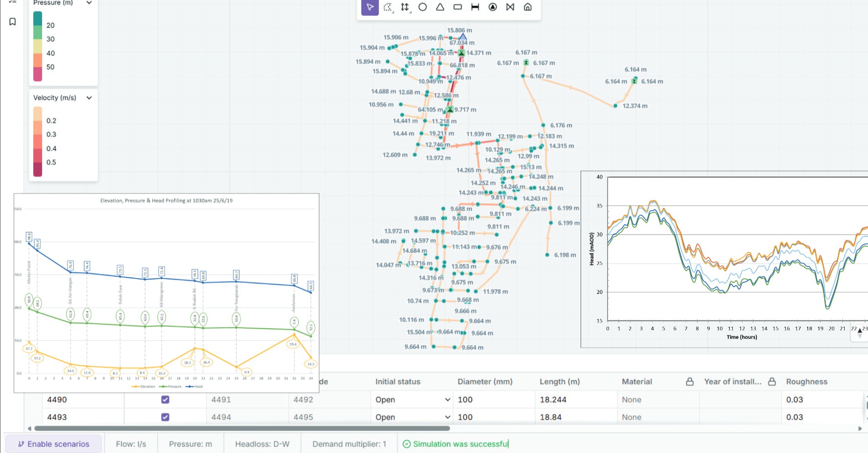Select the customer point house tool
The width and height of the screenshot is (868, 453).
[x=528, y=7]
